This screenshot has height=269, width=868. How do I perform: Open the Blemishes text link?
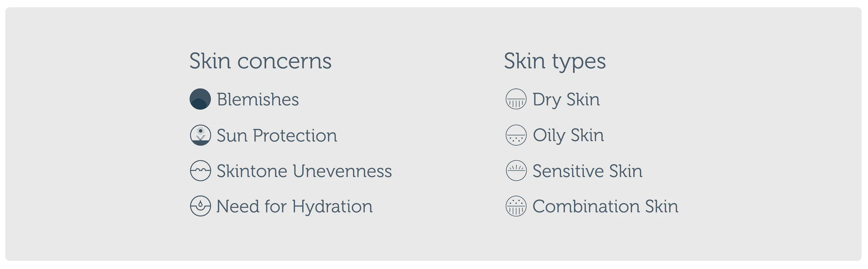click(x=258, y=99)
